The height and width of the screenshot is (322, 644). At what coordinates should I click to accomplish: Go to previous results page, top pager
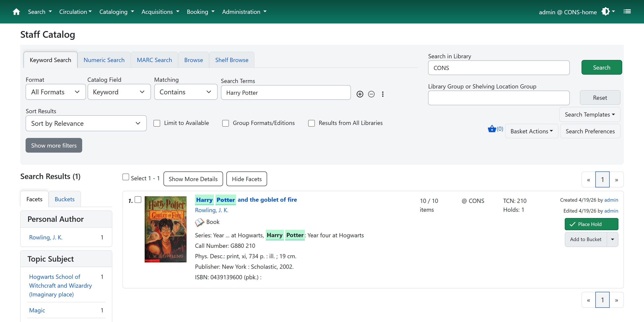pos(588,179)
